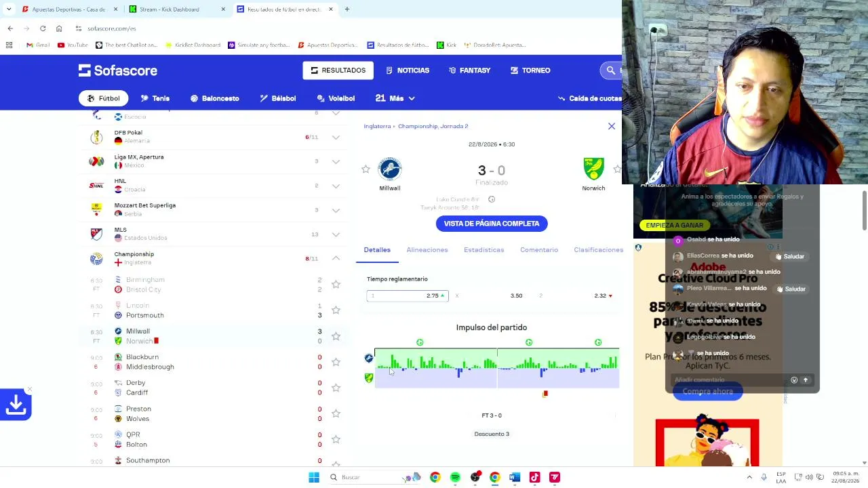Image resolution: width=868 pixels, height=488 pixels.
Task: Click the blue download icon button
Action: (16, 405)
